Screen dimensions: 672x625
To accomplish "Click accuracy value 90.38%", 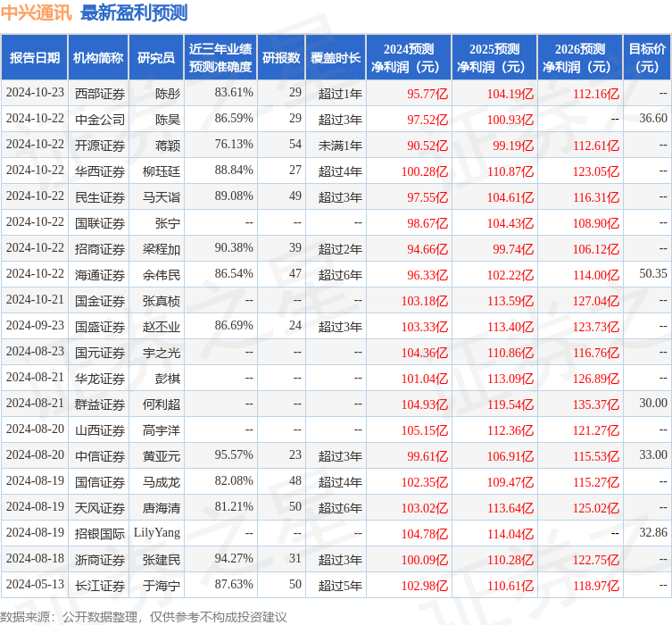I will tap(234, 248).
